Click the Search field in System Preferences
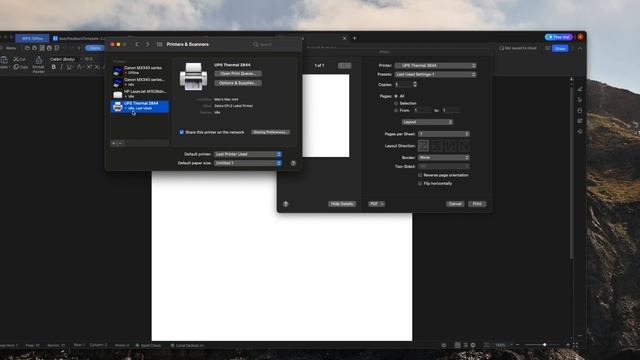The height and width of the screenshot is (360, 640). click(x=275, y=44)
